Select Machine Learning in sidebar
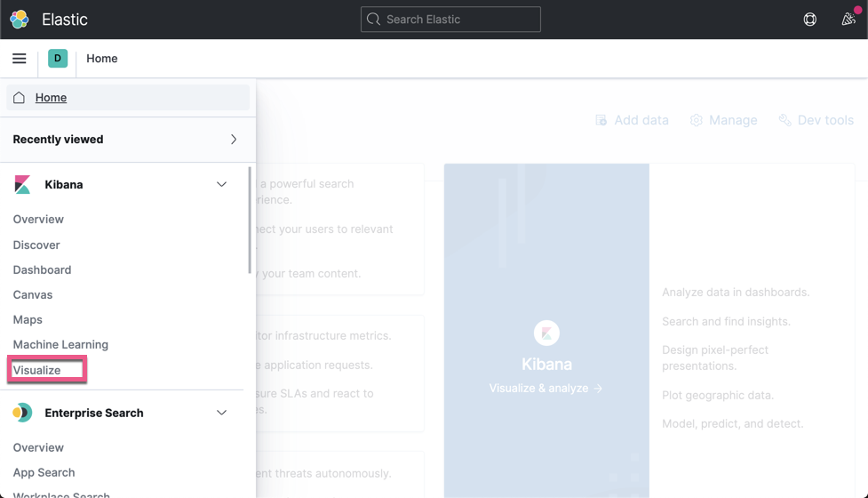 [x=60, y=344]
